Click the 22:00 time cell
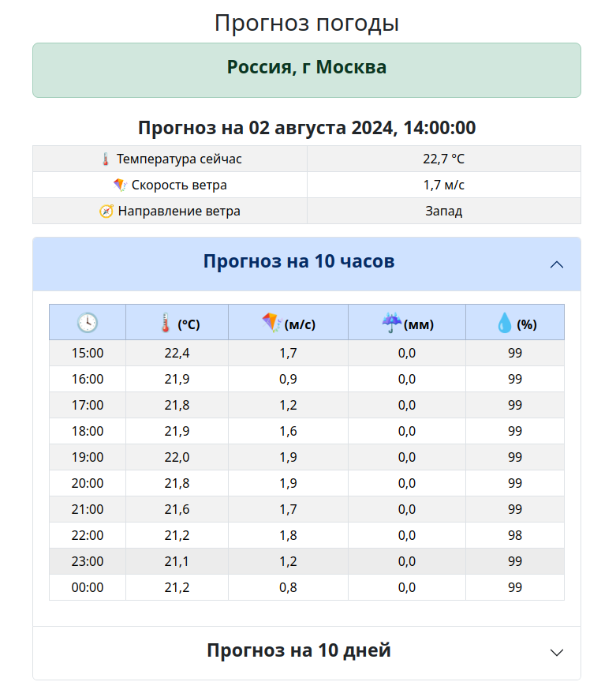This screenshot has width=616, height=693. 88,536
